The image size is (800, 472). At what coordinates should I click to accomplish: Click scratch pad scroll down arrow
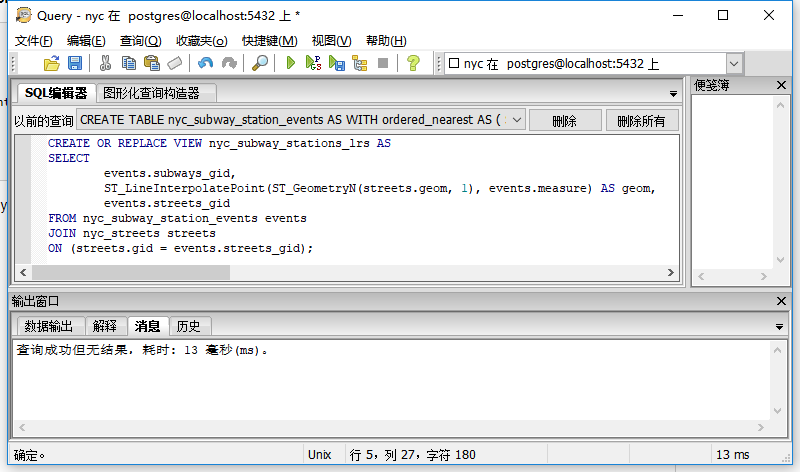click(x=780, y=260)
